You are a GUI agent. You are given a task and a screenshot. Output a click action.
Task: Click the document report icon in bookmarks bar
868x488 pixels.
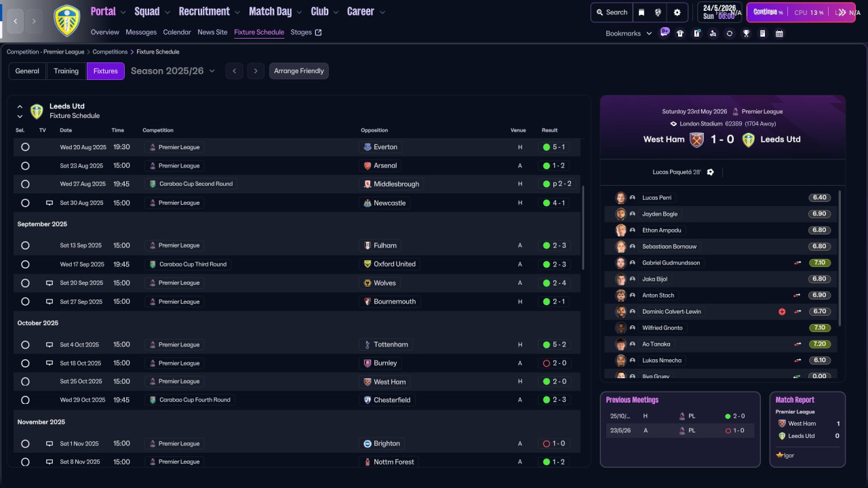click(762, 33)
